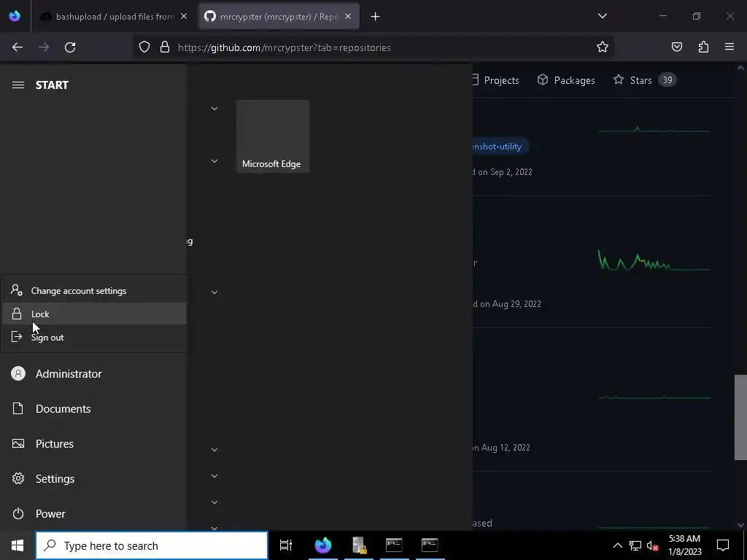Open Task View on the taskbar
The height and width of the screenshot is (560, 747).
click(x=286, y=545)
